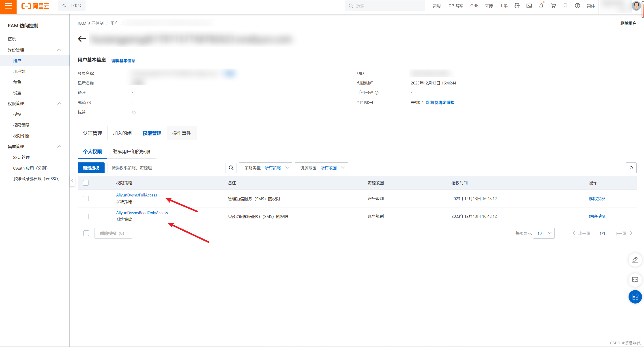The height and width of the screenshot is (347, 644).
Task: Click the mailbox help tooltip icon
Action: click(x=89, y=103)
